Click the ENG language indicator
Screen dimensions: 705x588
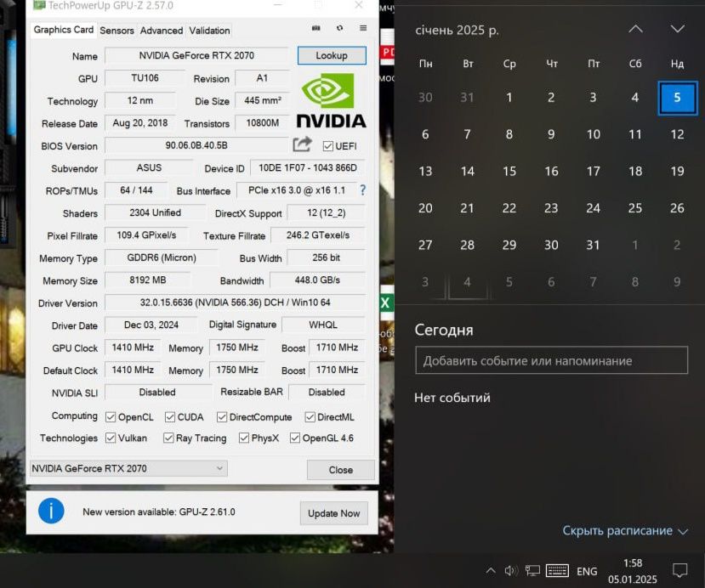[x=587, y=571]
